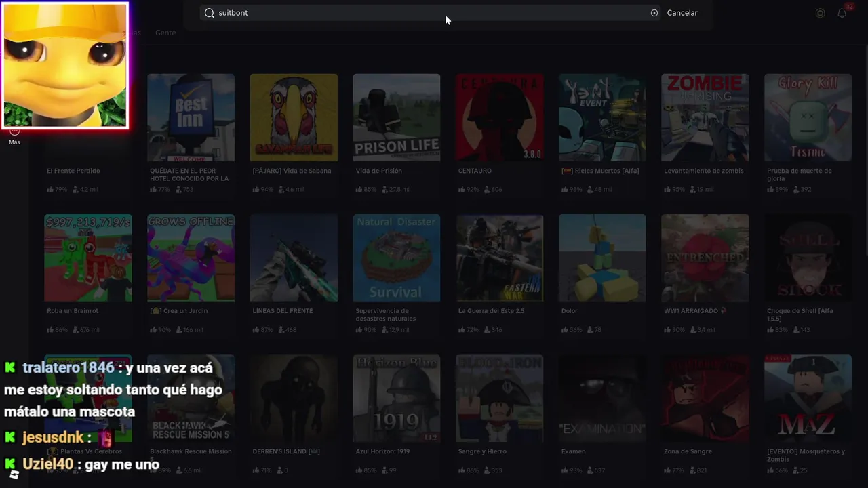This screenshot has height=488, width=868.
Task: Click the WW1 ARRAIGADO title
Action: [695, 311]
